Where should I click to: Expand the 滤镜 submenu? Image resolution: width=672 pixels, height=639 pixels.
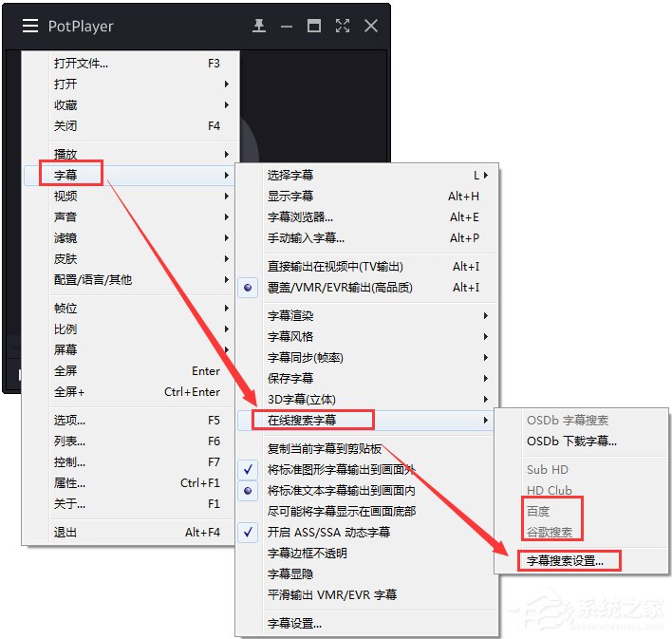point(129,238)
